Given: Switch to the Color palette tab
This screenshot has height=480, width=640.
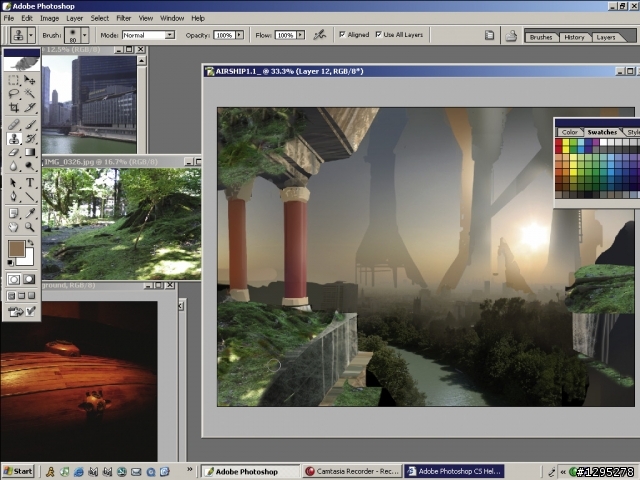Looking at the screenshot, I should click(569, 132).
